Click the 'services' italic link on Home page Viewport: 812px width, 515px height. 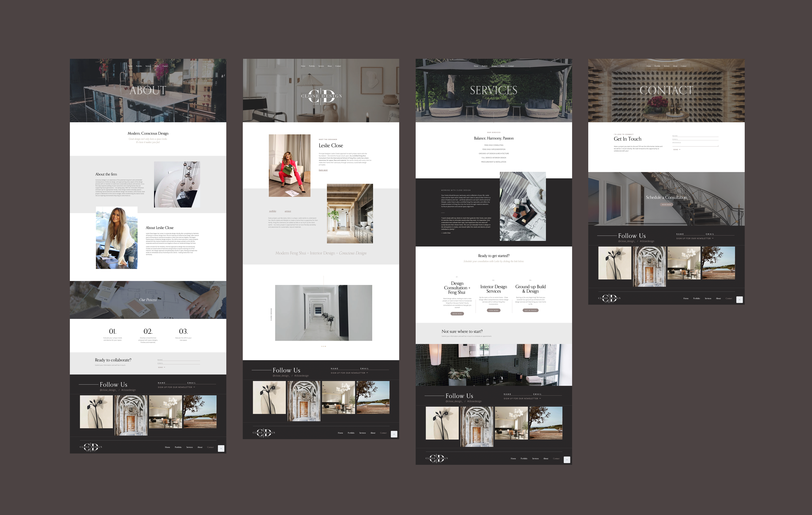coord(288,211)
